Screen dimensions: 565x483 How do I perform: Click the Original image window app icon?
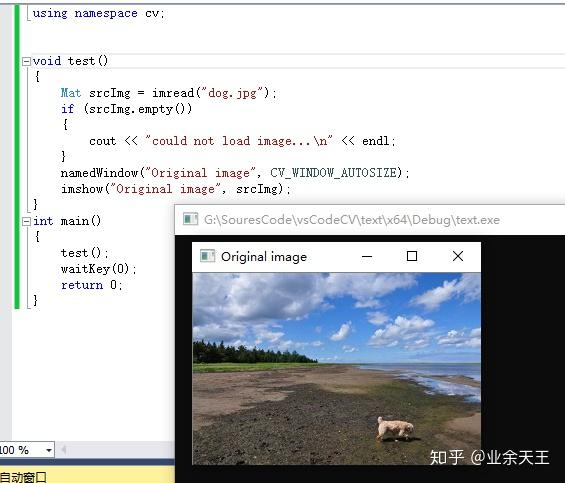point(207,256)
